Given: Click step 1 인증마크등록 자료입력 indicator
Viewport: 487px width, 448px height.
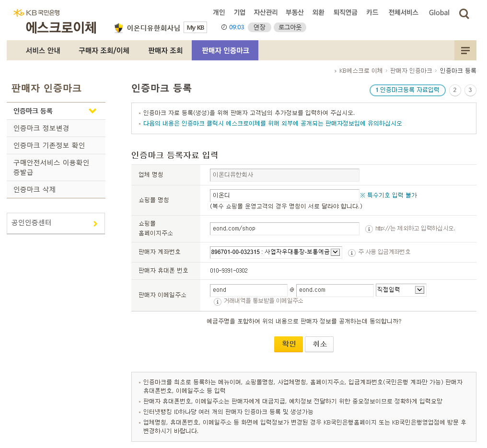Looking at the screenshot, I should [407, 90].
